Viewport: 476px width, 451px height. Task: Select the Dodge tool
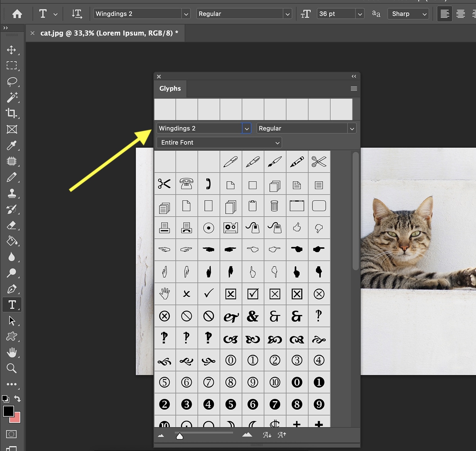click(x=12, y=273)
